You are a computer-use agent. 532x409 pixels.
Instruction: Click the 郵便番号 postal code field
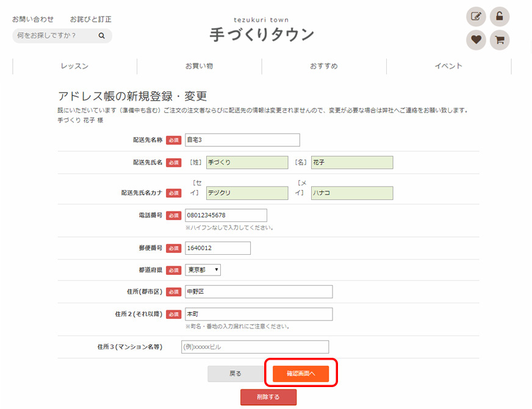(217, 248)
